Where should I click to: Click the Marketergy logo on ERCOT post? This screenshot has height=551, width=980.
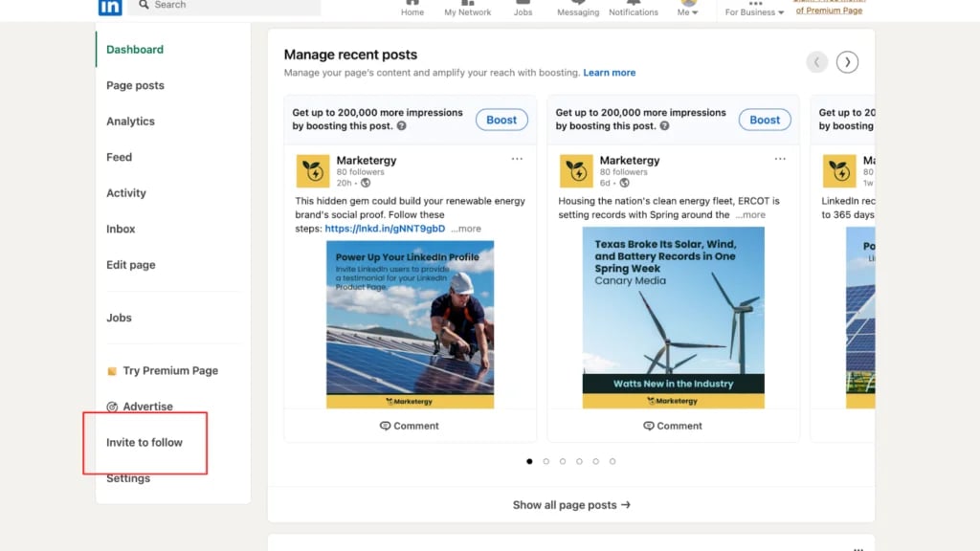click(x=576, y=171)
